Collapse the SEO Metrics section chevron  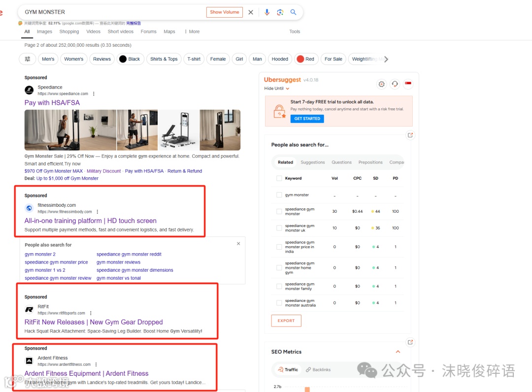pos(398,352)
